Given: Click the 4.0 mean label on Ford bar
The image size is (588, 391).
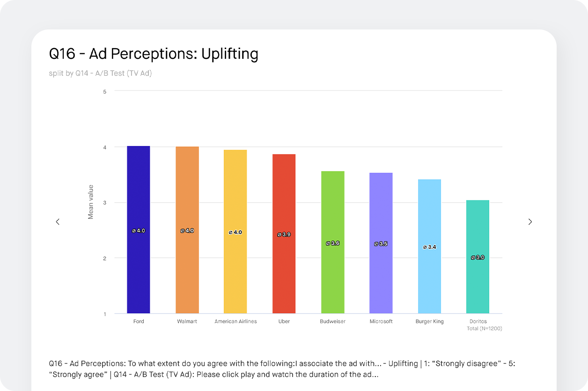Looking at the screenshot, I should click(139, 231).
